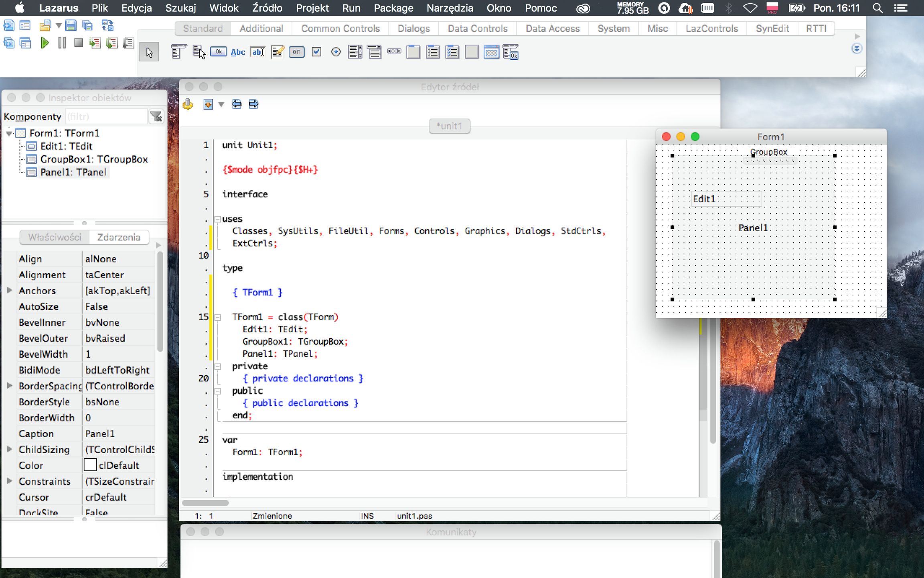Click the right scroll arrow of the component palette
Image resolution: width=924 pixels, height=578 pixels.
tap(857, 36)
